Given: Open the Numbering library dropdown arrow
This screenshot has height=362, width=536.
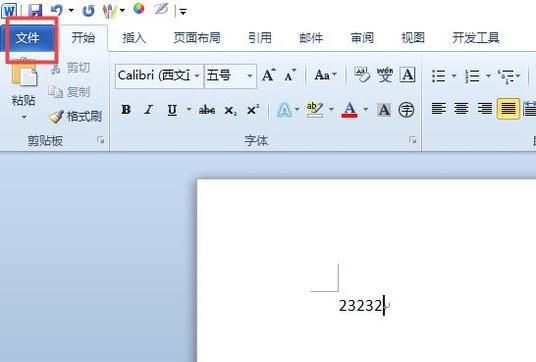Looking at the screenshot, I should (488, 76).
